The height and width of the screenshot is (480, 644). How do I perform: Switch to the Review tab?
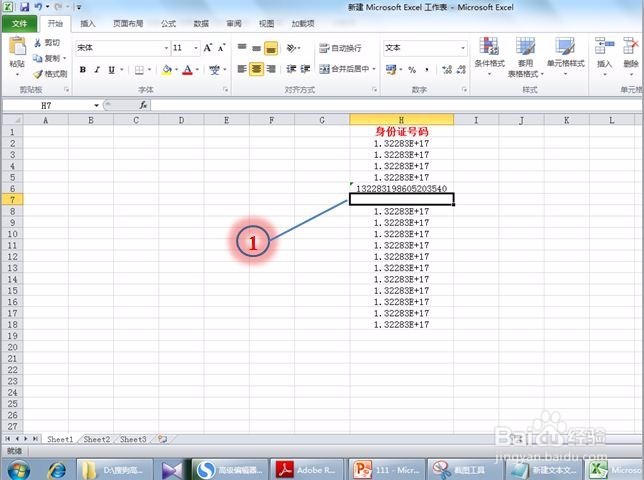click(x=234, y=24)
